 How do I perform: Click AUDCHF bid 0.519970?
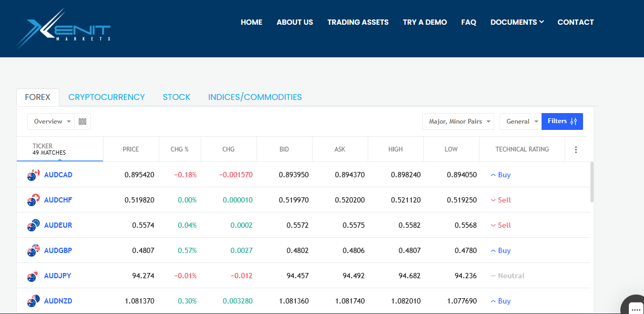294,200
